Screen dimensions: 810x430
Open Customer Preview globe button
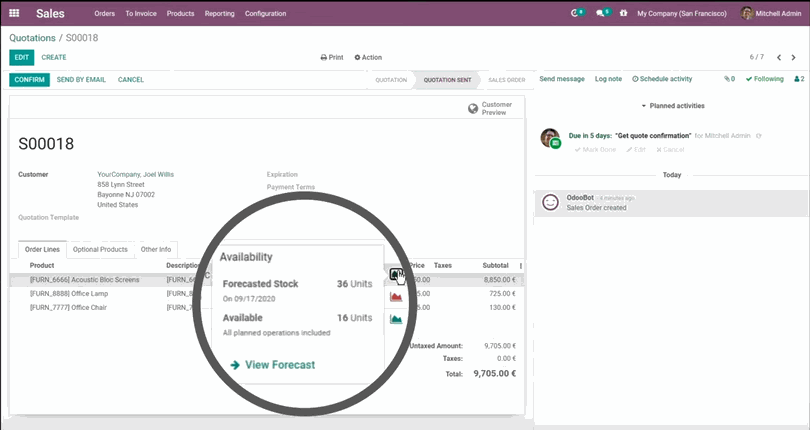[x=490, y=109]
